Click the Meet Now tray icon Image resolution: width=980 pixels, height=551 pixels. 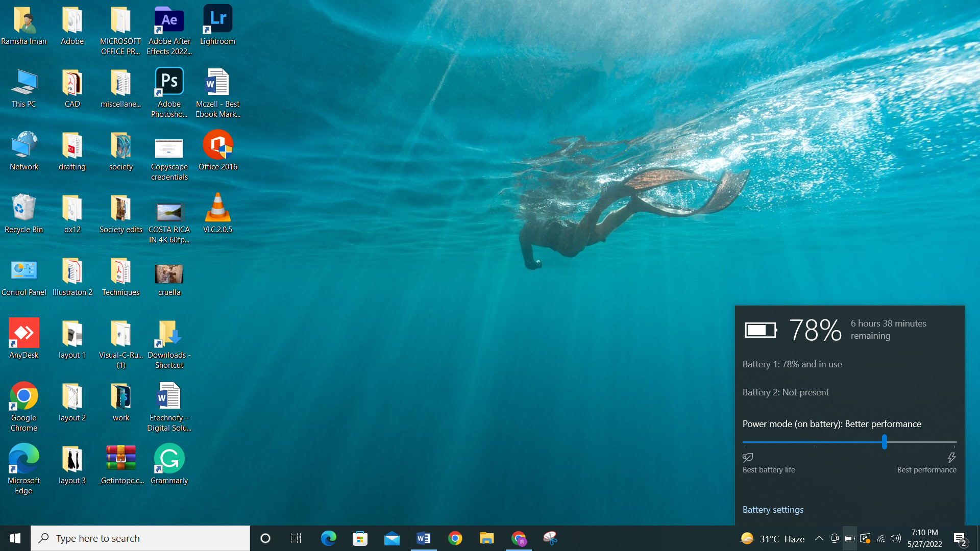pyautogui.click(x=835, y=538)
